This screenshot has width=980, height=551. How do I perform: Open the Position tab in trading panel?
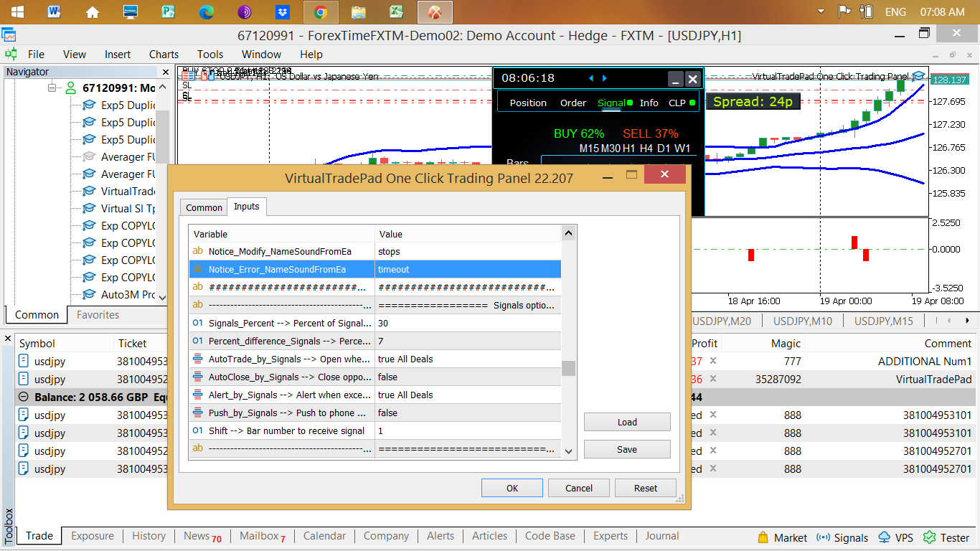click(528, 103)
